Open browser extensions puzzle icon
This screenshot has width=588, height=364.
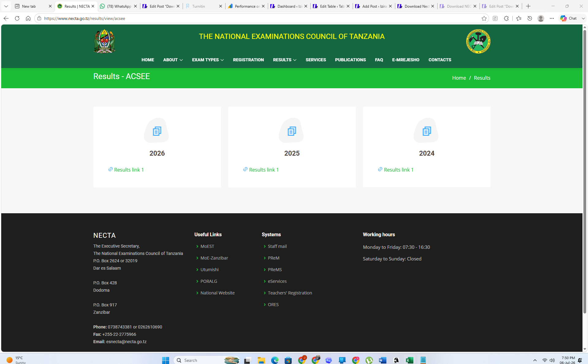(x=506, y=18)
